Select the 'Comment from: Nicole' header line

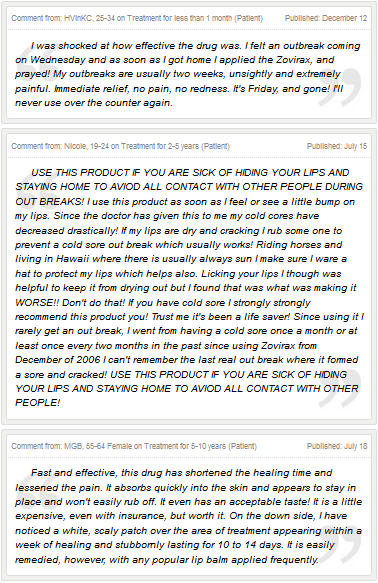(120, 146)
